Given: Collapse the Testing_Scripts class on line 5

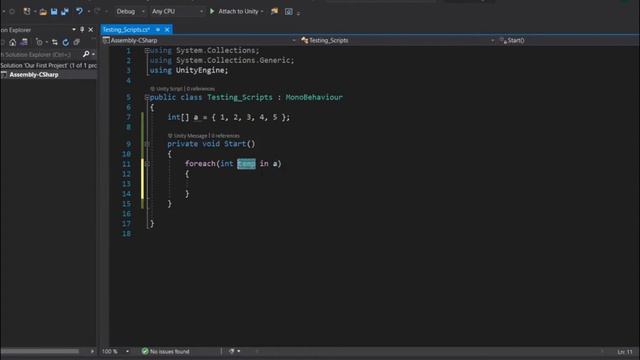Looking at the screenshot, I should (147, 97).
